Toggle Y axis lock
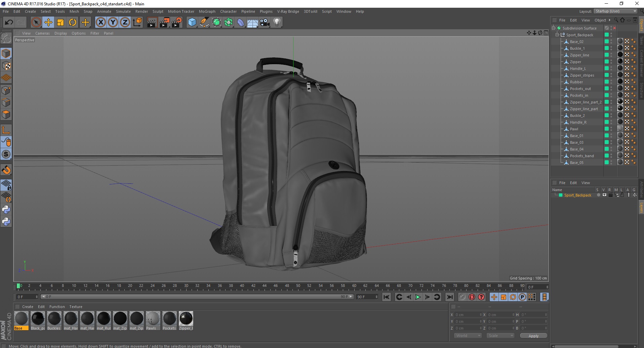Image resolution: width=644 pixels, height=348 pixels. [x=113, y=23]
